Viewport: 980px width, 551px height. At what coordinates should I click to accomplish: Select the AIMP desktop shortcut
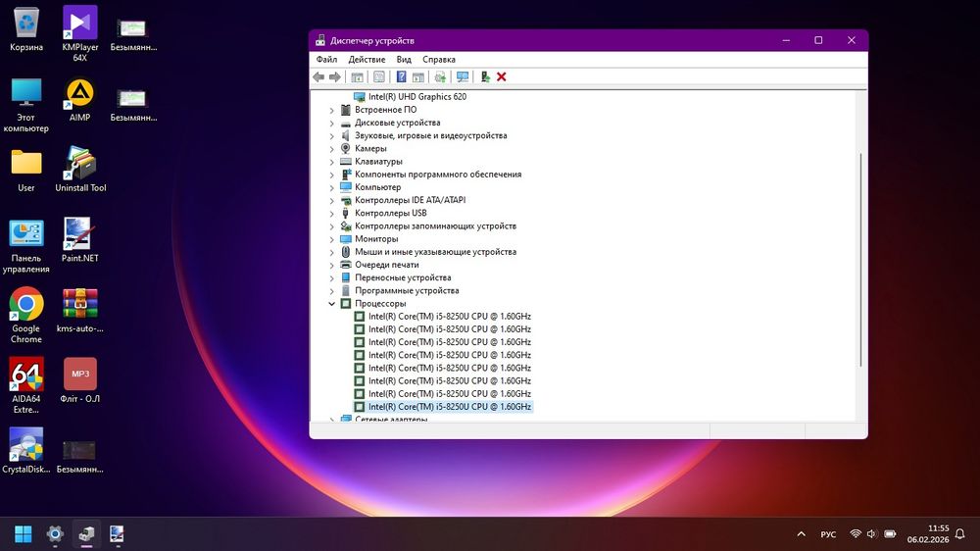80,99
